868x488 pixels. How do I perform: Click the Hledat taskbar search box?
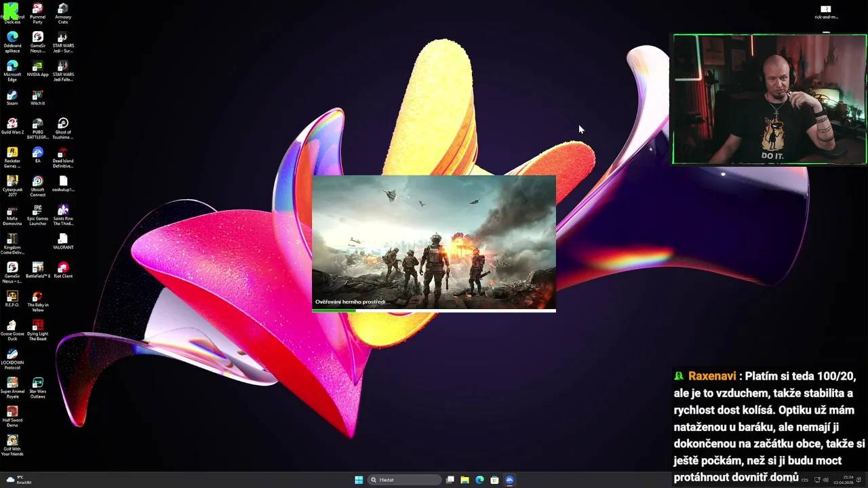405,480
